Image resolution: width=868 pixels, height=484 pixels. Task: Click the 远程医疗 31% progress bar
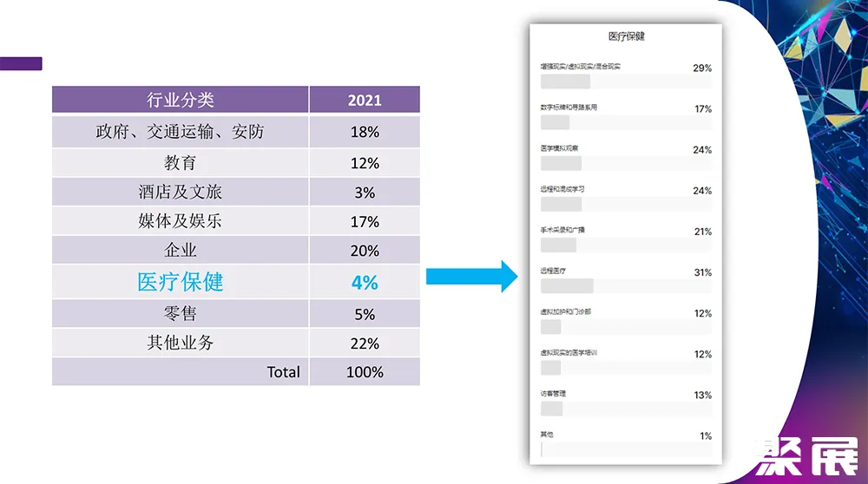626,286
